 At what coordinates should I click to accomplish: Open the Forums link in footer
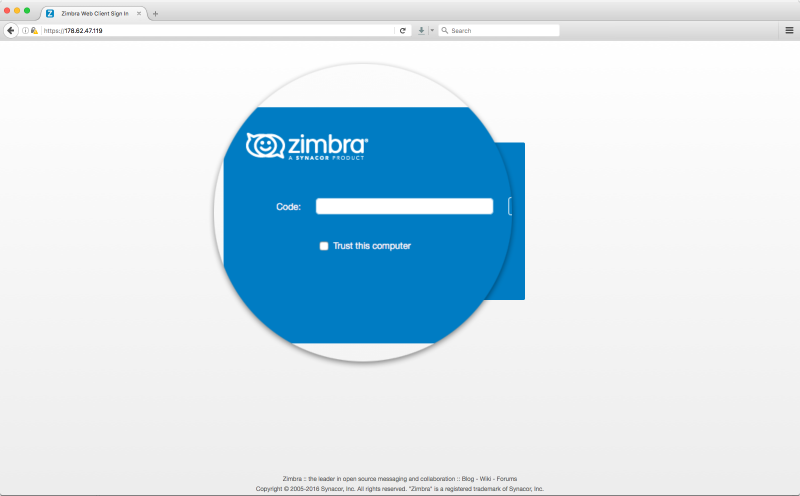point(507,479)
